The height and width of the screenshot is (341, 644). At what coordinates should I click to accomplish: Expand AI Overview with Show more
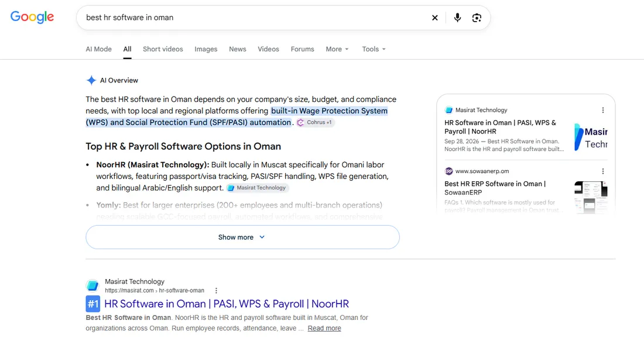click(x=242, y=237)
